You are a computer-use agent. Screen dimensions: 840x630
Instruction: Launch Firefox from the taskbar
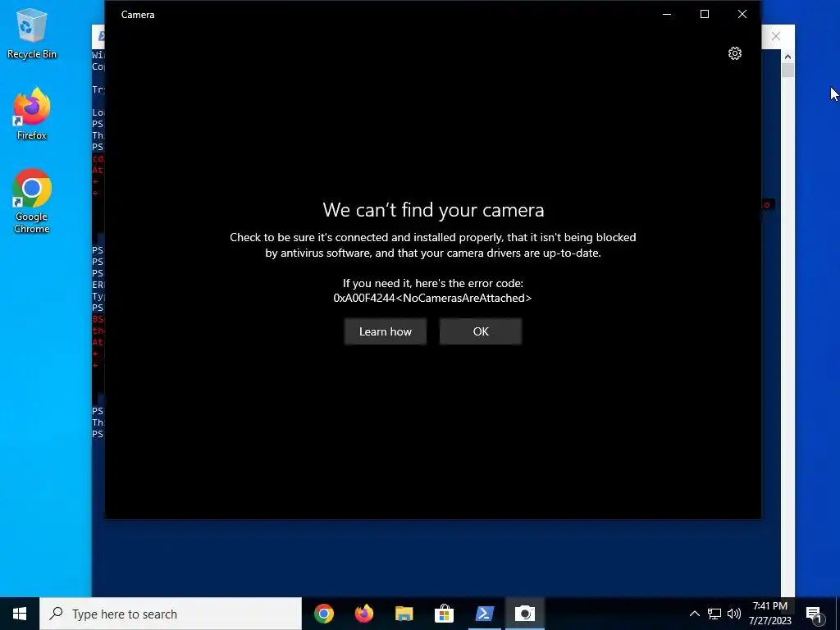pos(363,614)
